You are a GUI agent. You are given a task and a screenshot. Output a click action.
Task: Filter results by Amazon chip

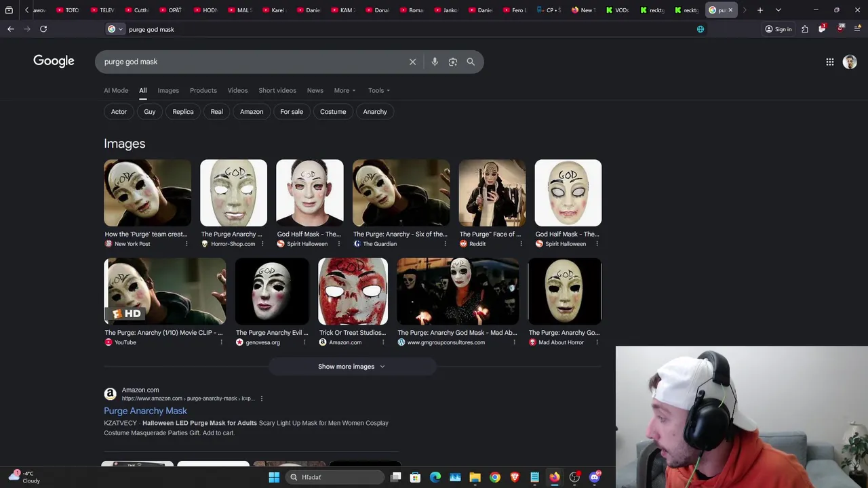[252, 112]
